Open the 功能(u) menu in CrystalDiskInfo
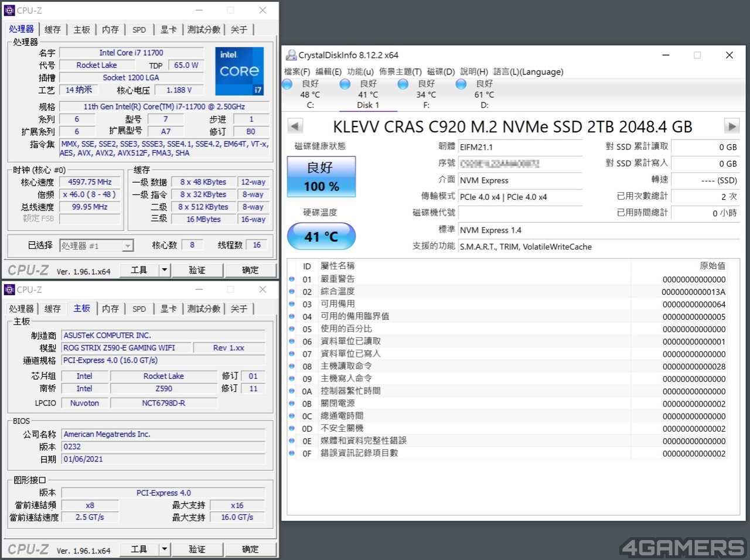 (x=360, y=71)
